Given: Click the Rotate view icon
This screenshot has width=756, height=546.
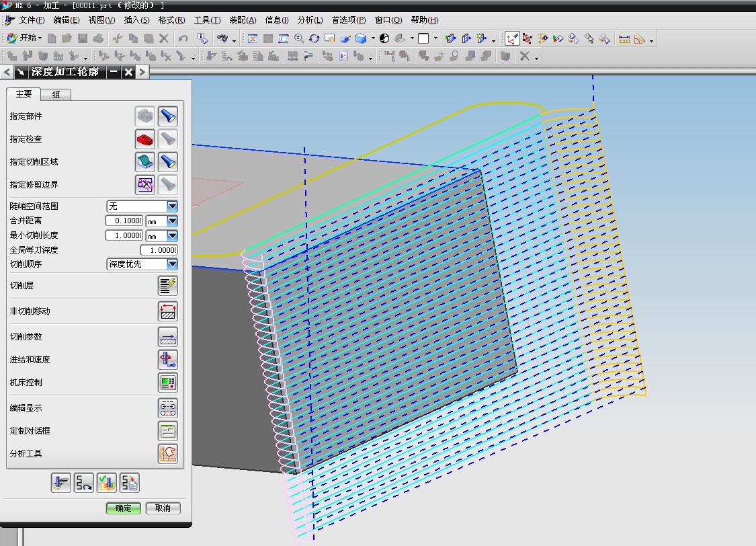Looking at the screenshot, I should [314, 38].
